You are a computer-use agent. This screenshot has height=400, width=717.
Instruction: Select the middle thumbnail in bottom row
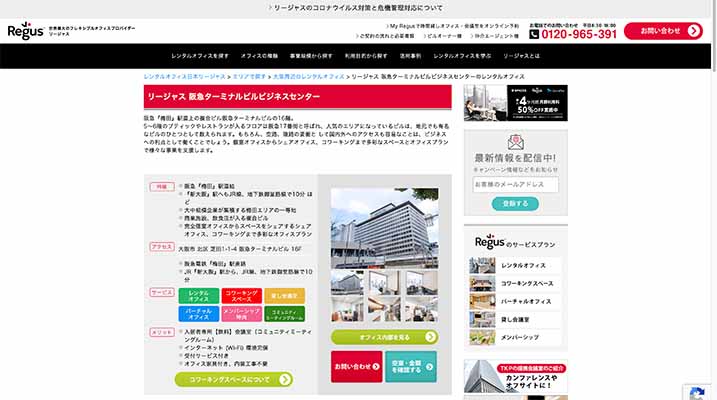click(x=384, y=309)
